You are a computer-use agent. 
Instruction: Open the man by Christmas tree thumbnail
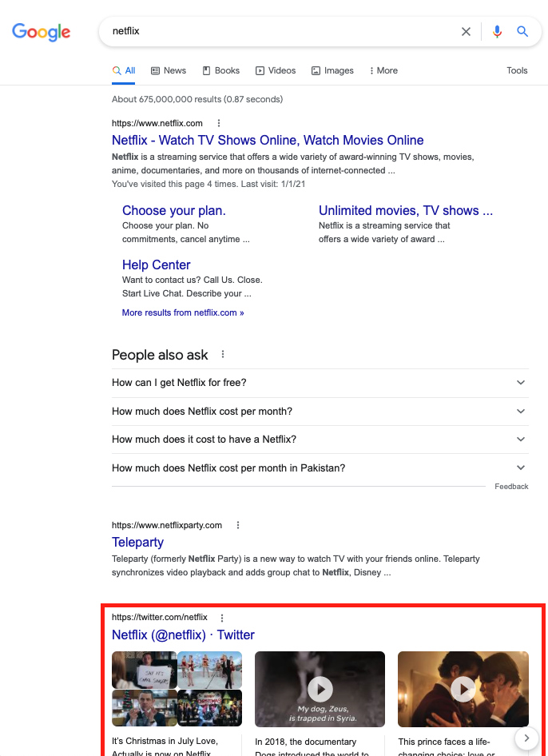144,708
